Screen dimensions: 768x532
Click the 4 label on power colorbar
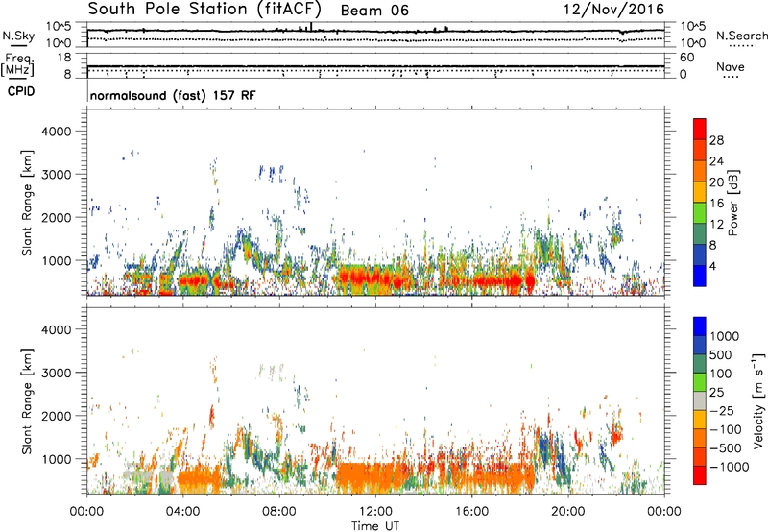pos(713,267)
